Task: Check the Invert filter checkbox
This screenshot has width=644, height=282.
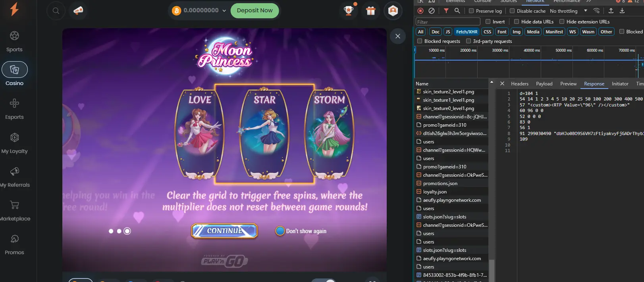Action: pos(488,21)
